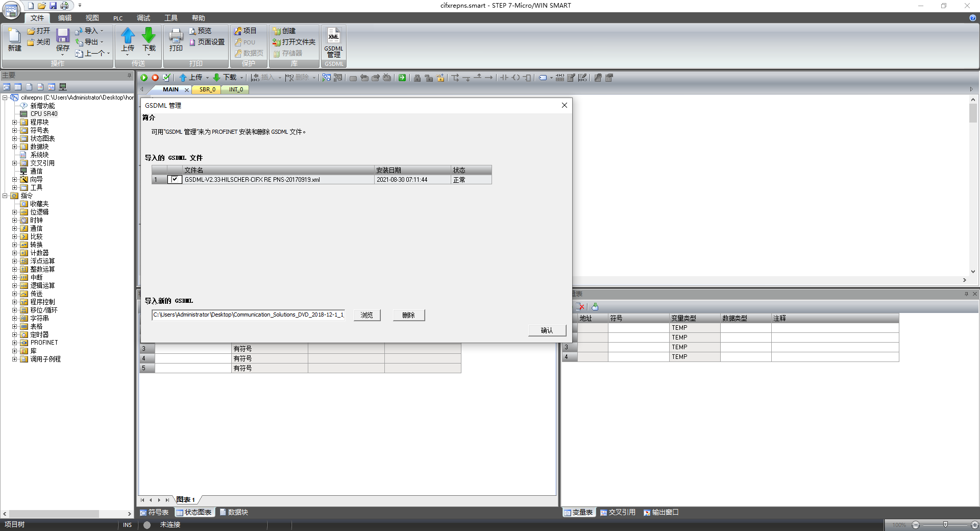Click the 删除 delete button in dialog
The height and width of the screenshot is (531, 980).
point(408,316)
